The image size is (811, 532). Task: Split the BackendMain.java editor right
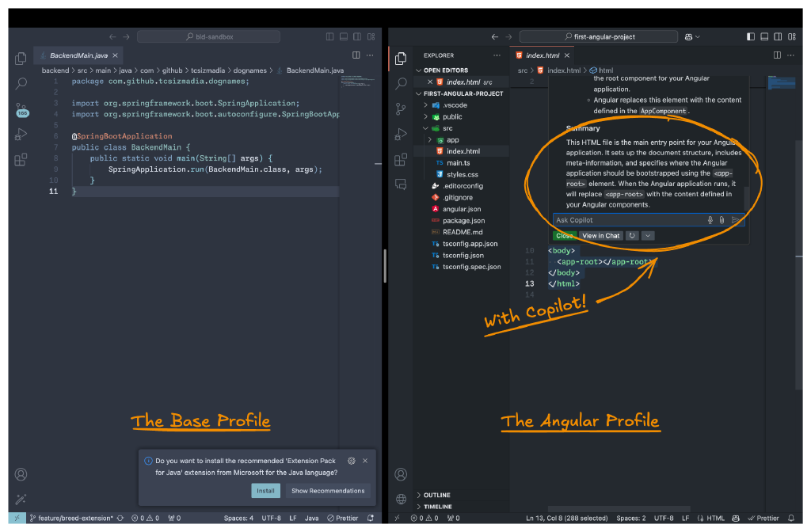pos(356,55)
